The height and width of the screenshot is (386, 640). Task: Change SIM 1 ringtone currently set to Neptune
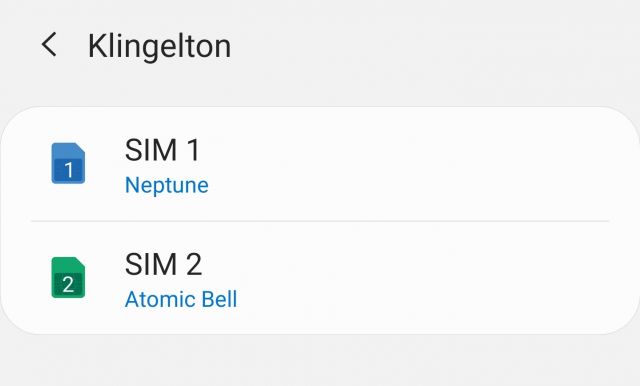click(320, 164)
